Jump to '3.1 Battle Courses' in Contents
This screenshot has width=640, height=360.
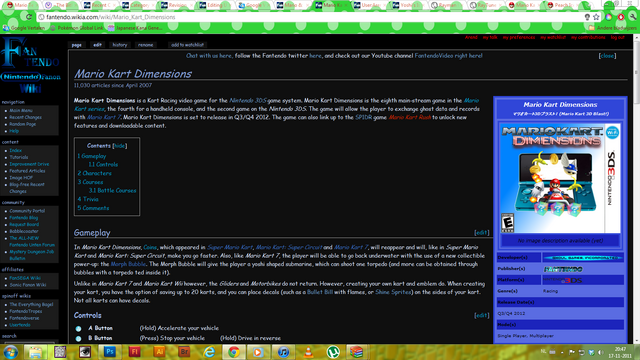113,191
